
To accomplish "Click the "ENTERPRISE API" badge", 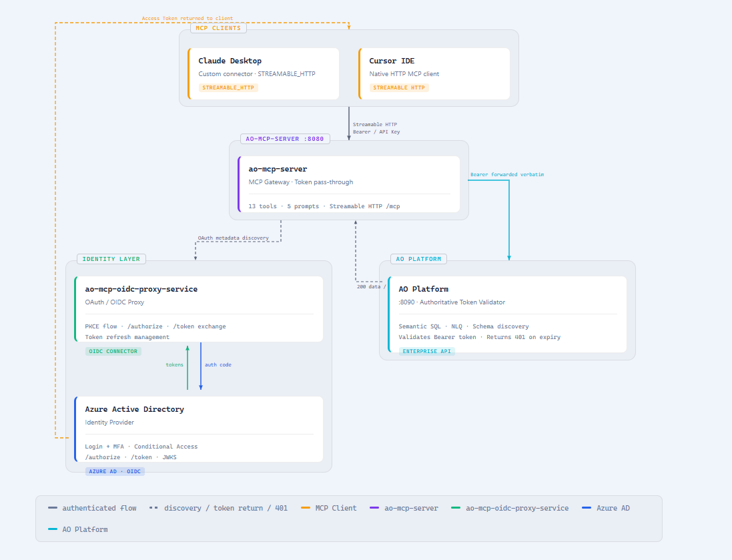I will pyautogui.click(x=426, y=351).
